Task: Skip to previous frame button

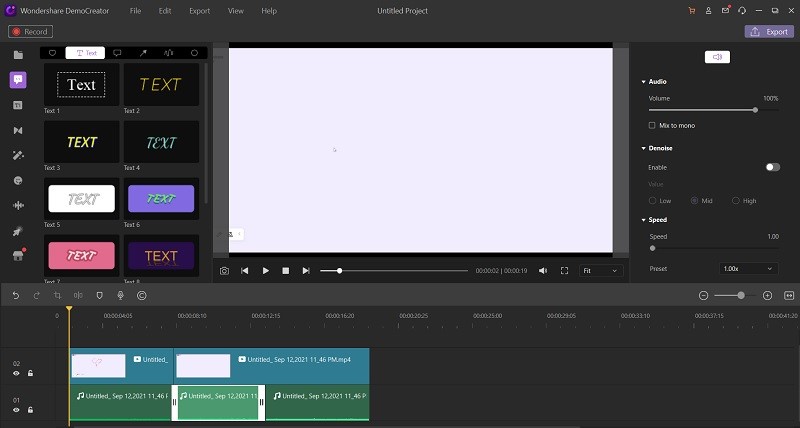Action: pyautogui.click(x=244, y=271)
